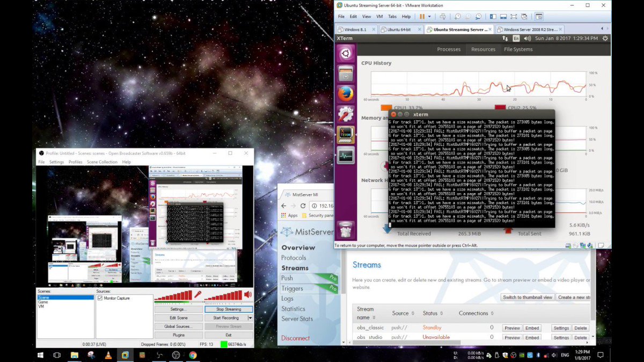Open System Settings wrench icon in Ubuntu launcher
This screenshot has height=362, width=644.
[346, 114]
